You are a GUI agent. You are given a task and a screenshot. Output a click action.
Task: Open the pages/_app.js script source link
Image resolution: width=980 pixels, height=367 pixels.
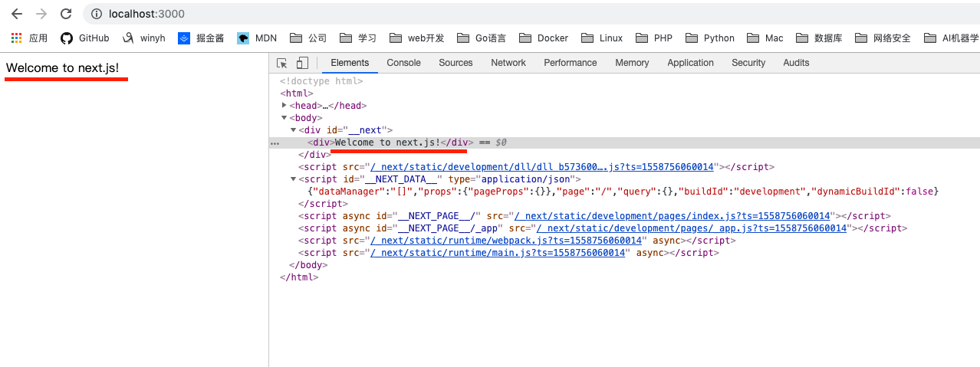point(692,228)
